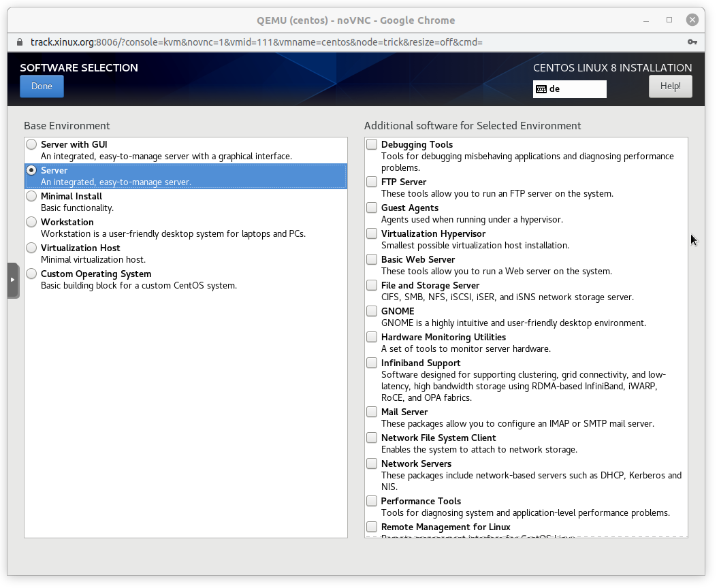Check the FTP Server add-on

point(372,182)
